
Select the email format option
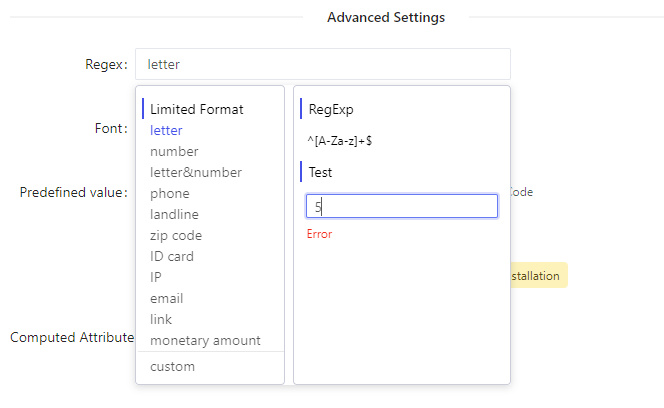tap(166, 298)
